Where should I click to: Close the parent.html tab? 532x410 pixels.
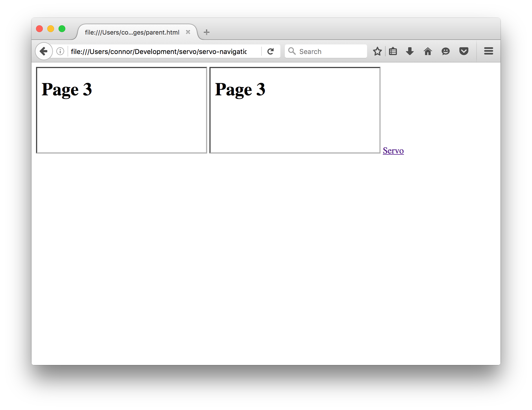tap(188, 32)
